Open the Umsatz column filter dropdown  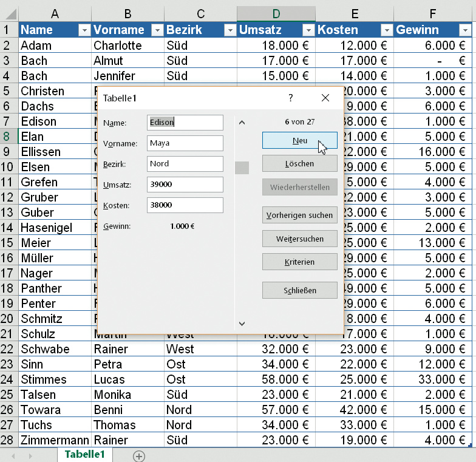tap(308, 30)
